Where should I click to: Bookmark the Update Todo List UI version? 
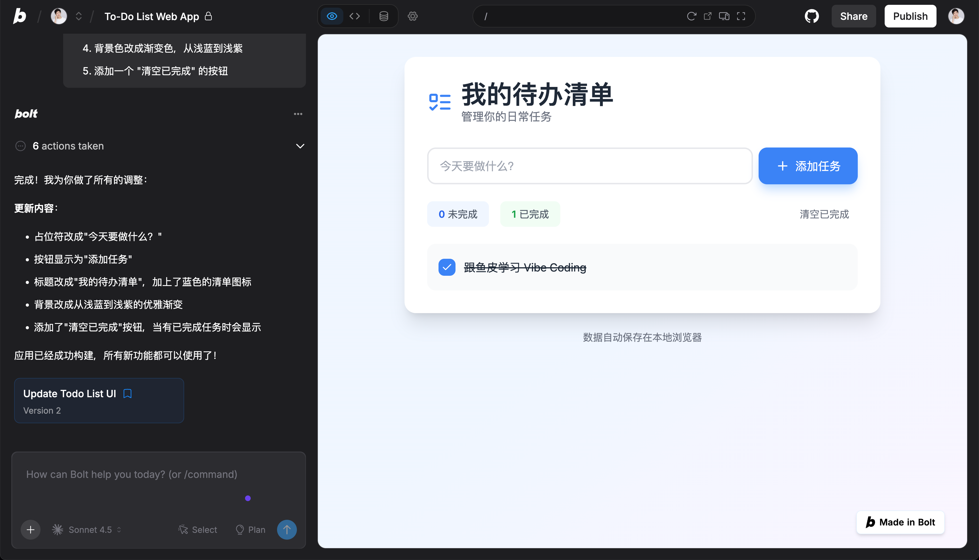pos(127,394)
